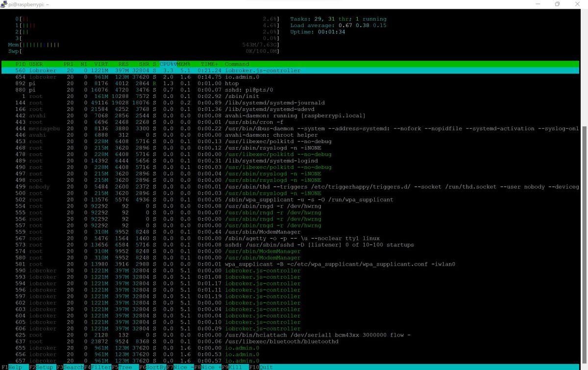The image size is (588, 370).
Task: Select systemd-journald process row
Action: (291, 103)
